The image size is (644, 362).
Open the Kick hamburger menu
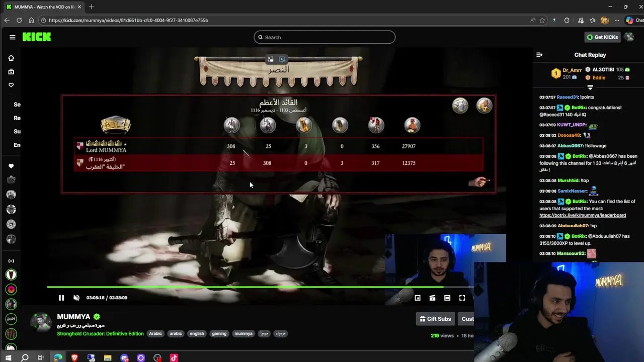pyautogui.click(x=12, y=37)
